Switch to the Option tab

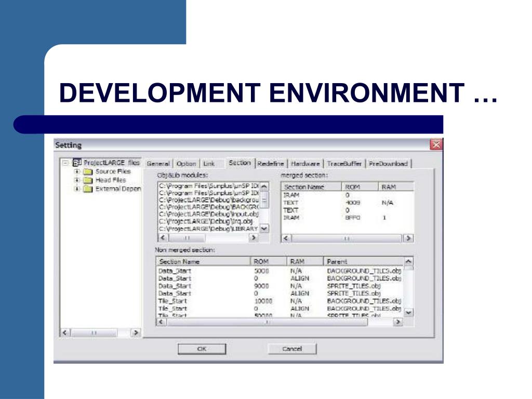[187, 164]
